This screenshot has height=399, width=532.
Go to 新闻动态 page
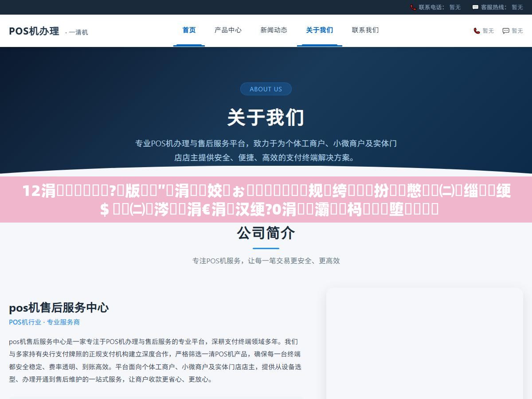click(274, 30)
